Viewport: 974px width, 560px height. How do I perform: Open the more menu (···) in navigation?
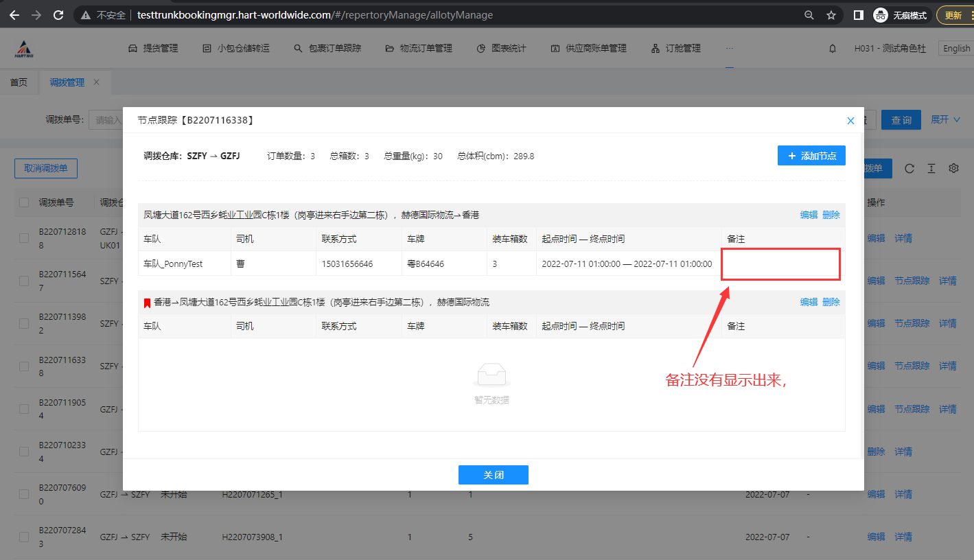tap(729, 49)
